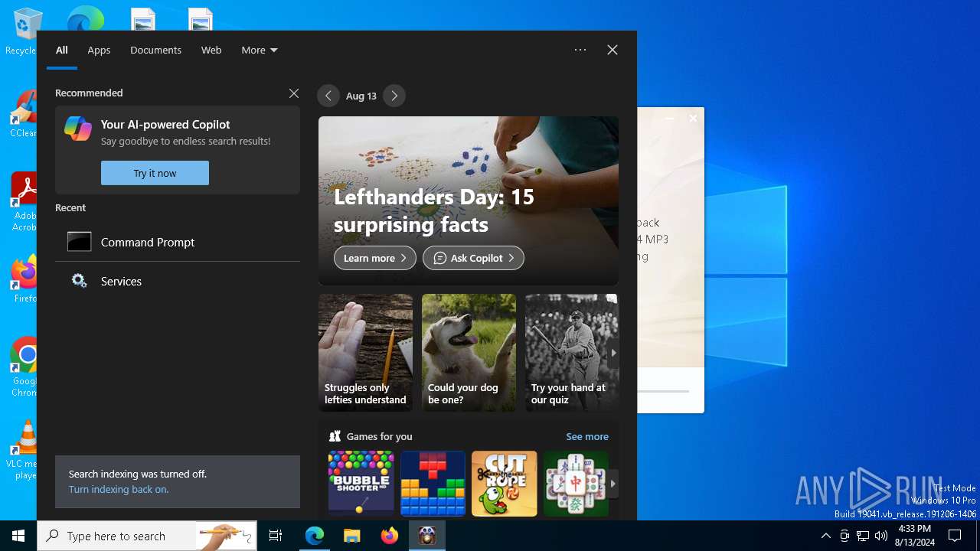Close the search panel
Viewport: 980px width, 551px height.
tap(612, 50)
